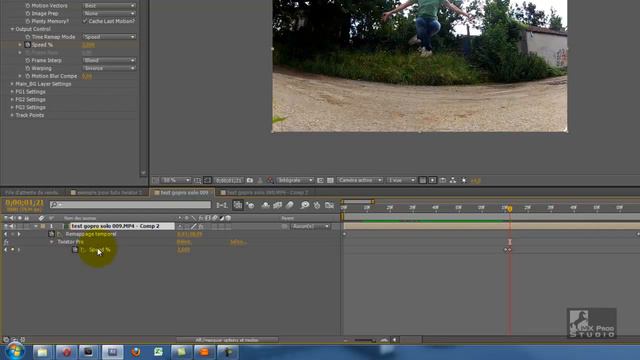Click the orange Speed % value in effect controls
Screen dimensions: 640x360
(88, 45)
